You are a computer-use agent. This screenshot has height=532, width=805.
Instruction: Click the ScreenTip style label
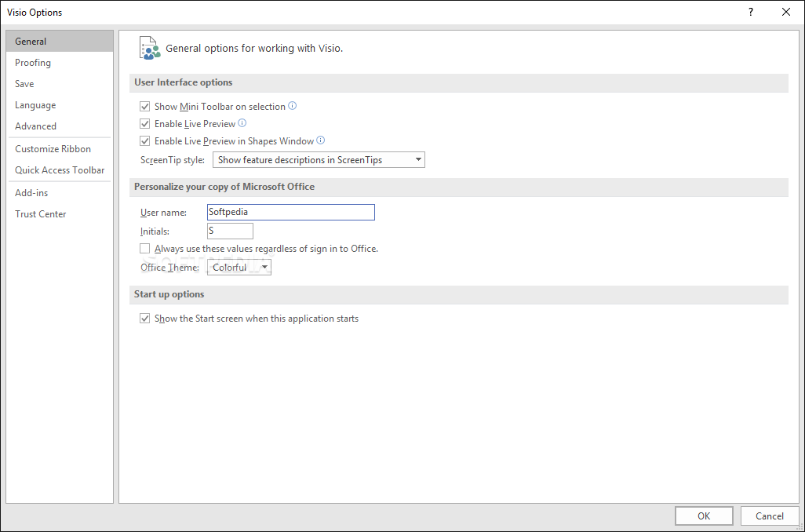173,160
